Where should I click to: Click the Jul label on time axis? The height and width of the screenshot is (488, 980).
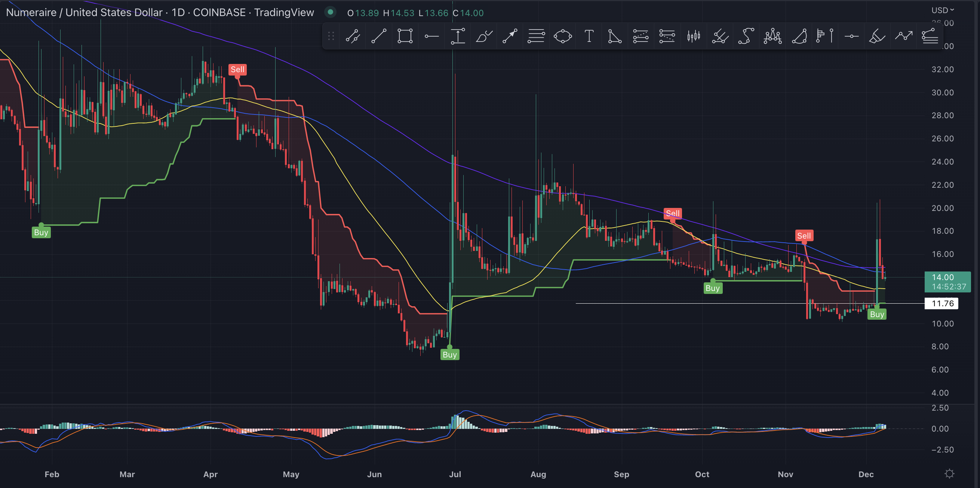coord(455,474)
